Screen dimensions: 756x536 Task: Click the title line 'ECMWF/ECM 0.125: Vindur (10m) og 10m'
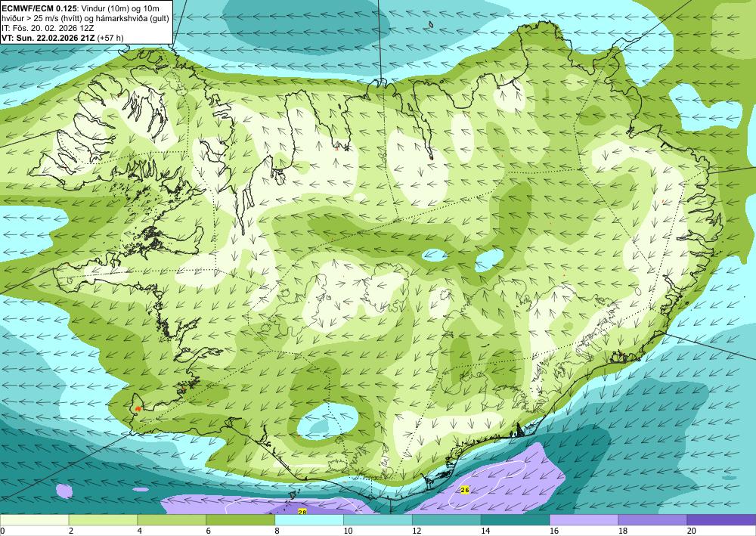(81, 8)
